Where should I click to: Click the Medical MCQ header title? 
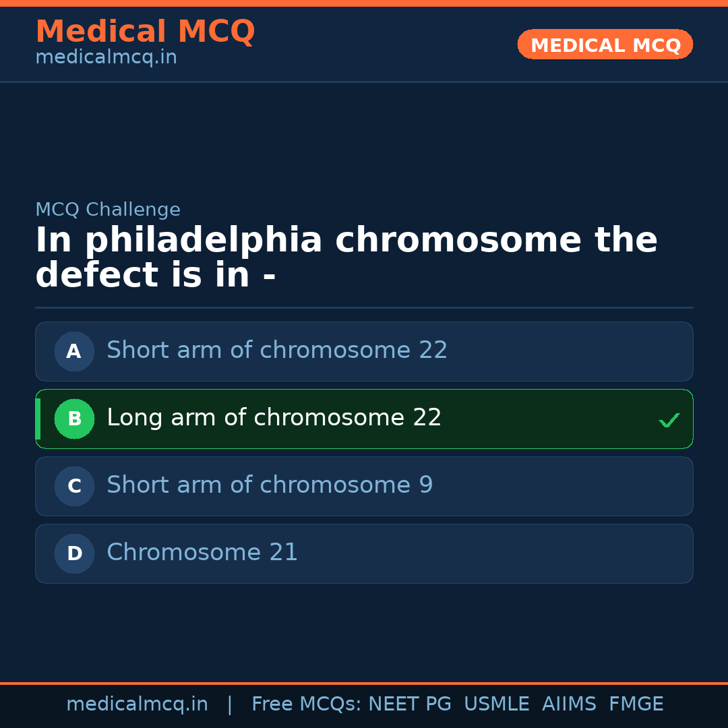coord(145,32)
